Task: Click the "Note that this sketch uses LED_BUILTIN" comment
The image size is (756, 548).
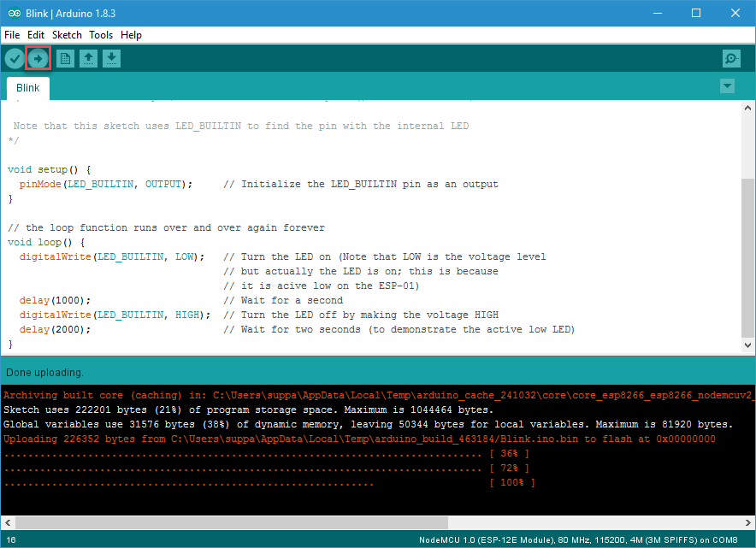Action: pos(241,126)
